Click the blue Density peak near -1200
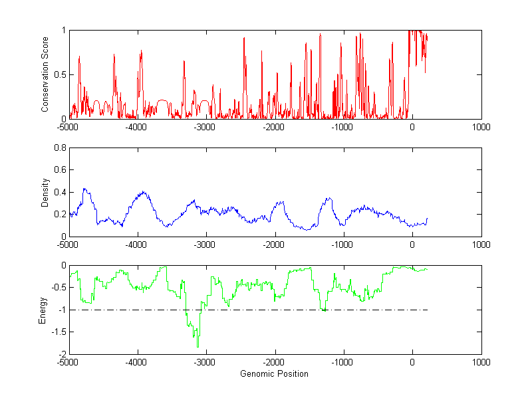 point(329,199)
